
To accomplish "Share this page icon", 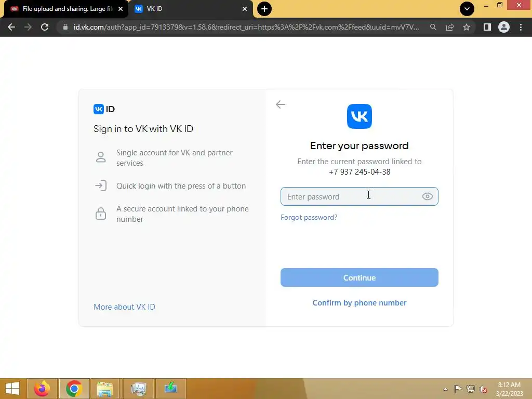I will [450, 27].
